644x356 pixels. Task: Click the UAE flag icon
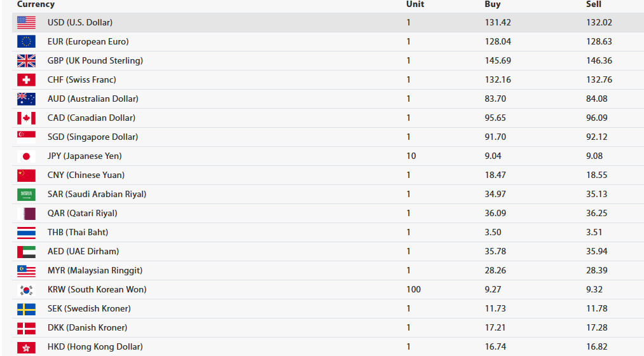coord(26,252)
